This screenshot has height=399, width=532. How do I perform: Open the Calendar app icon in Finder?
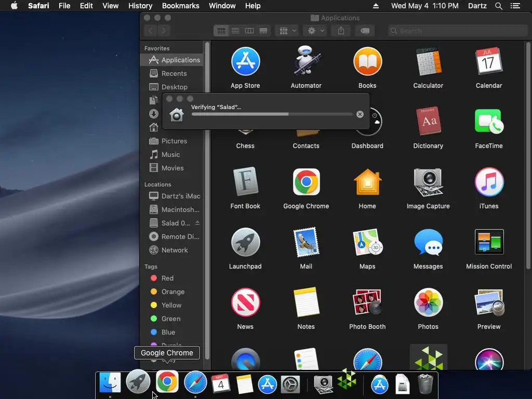pyautogui.click(x=488, y=61)
